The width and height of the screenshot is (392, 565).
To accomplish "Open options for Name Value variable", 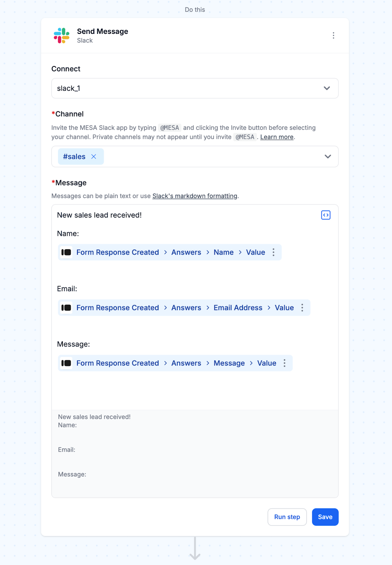I will (x=274, y=252).
